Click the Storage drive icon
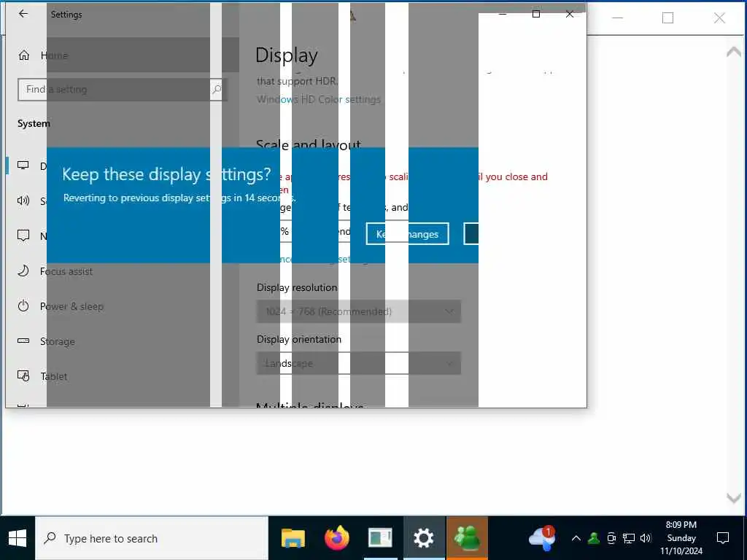This screenshot has width=747, height=560. tap(23, 341)
